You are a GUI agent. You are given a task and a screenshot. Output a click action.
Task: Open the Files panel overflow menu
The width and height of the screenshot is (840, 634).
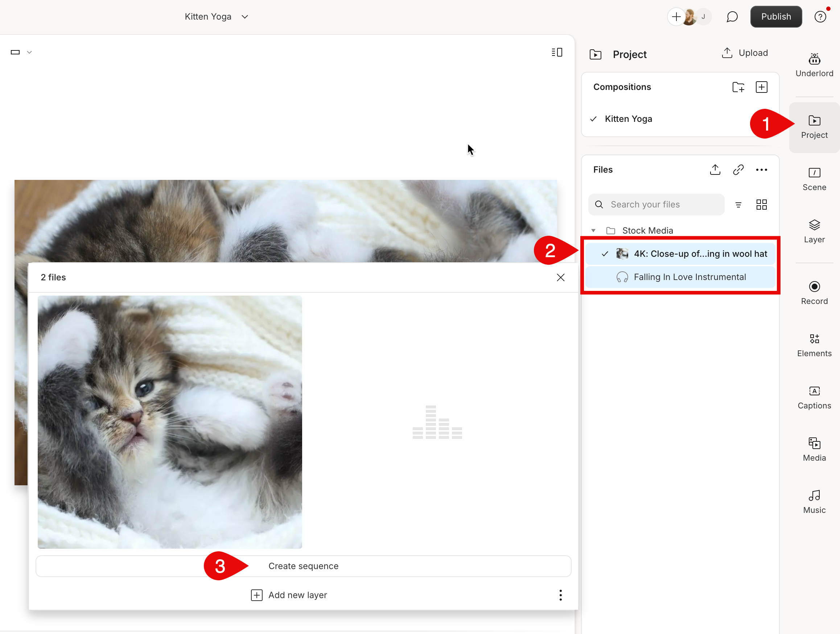tap(762, 170)
